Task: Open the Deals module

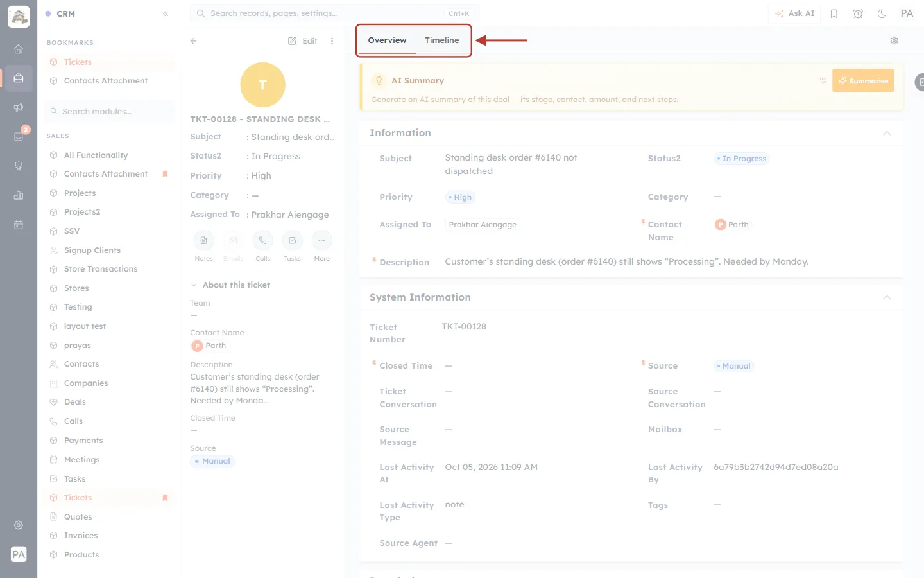Action: 74,402
